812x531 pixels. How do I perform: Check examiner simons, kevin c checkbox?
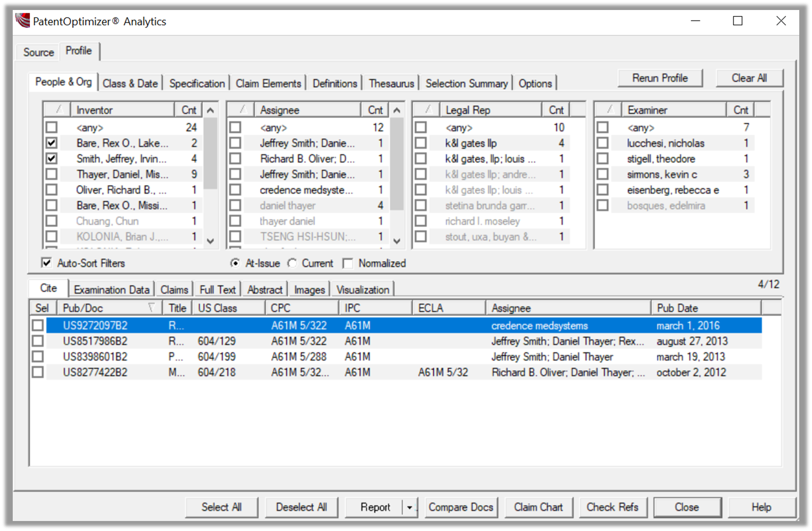(x=602, y=174)
